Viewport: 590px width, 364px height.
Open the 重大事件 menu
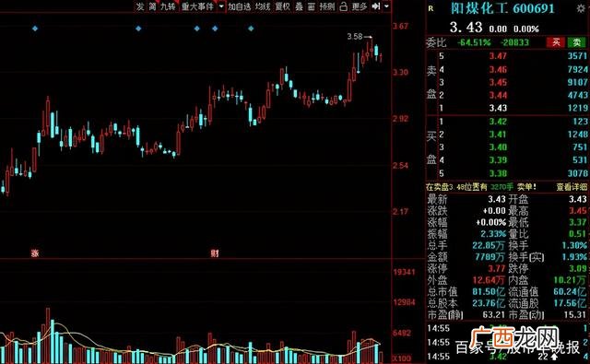[x=197, y=6]
